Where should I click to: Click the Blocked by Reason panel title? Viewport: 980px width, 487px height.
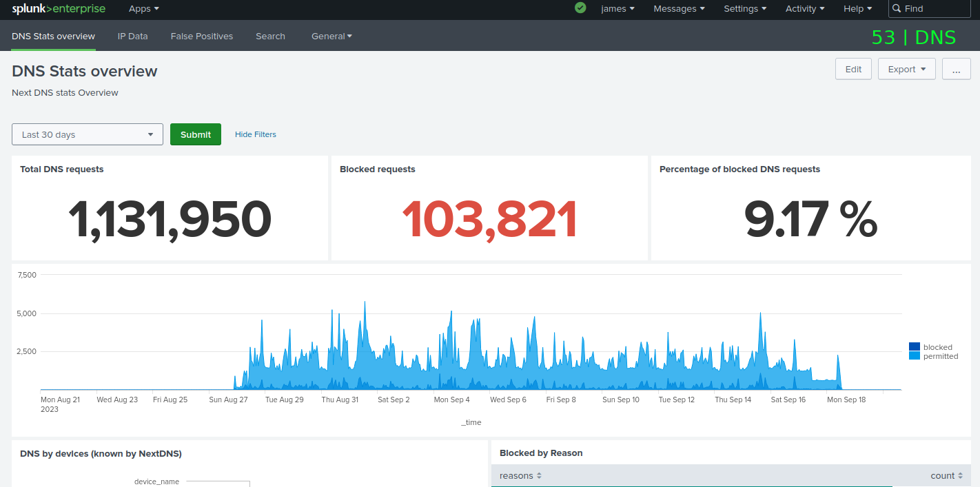tap(541, 453)
